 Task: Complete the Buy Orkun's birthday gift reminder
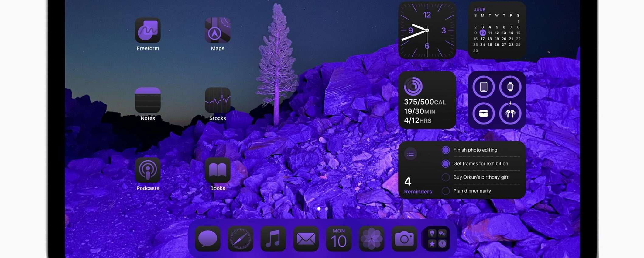pyautogui.click(x=446, y=177)
